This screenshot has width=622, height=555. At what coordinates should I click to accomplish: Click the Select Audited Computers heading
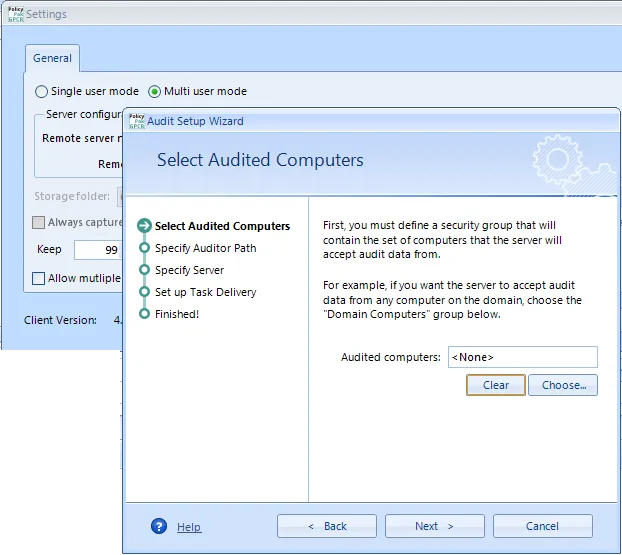(260, 160)
